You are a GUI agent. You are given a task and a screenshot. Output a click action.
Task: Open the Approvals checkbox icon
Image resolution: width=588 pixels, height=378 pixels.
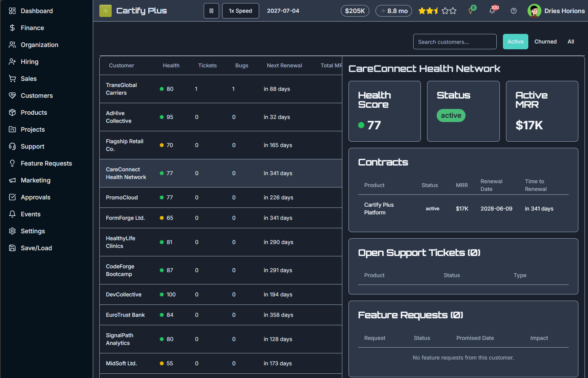tap(12, 197)
